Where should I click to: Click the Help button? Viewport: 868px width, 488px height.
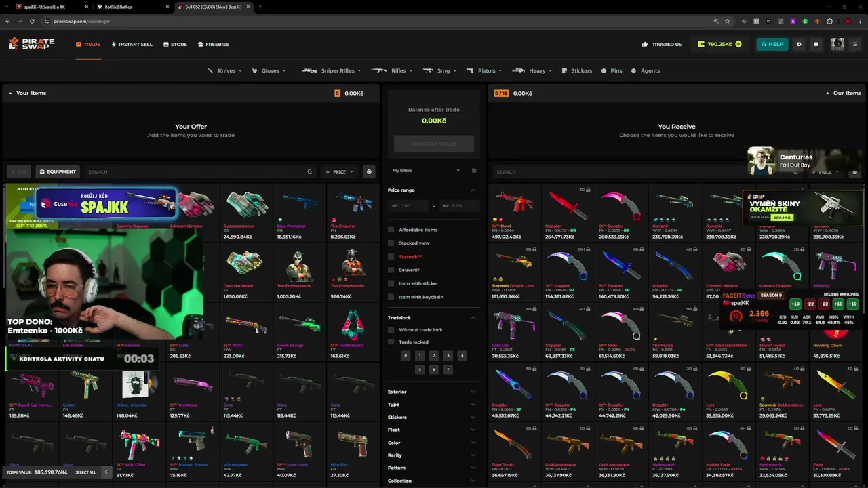tap(772, 44)
